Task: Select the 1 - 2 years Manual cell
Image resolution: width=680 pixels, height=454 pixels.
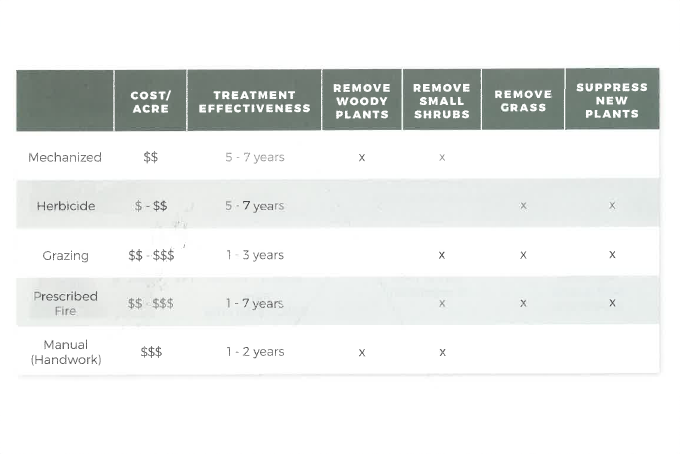Action: [255, 352]
